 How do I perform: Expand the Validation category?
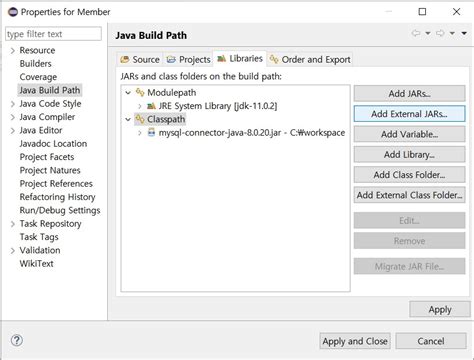pyautogui.click(x=13, y=251)
